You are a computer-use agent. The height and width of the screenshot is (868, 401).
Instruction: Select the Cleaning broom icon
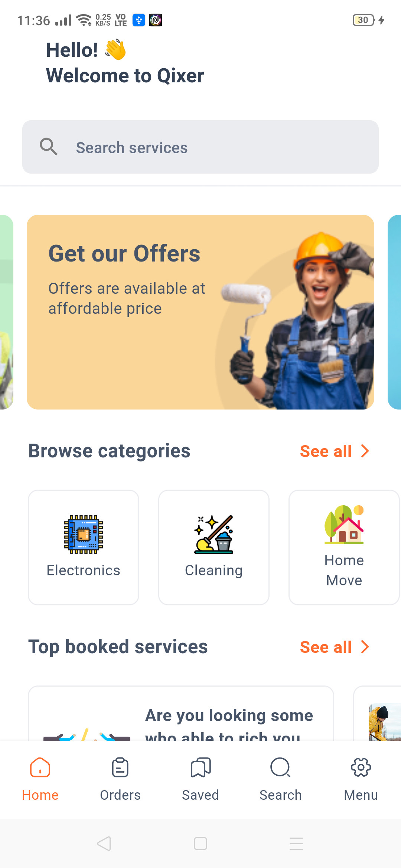coord(214,535)
